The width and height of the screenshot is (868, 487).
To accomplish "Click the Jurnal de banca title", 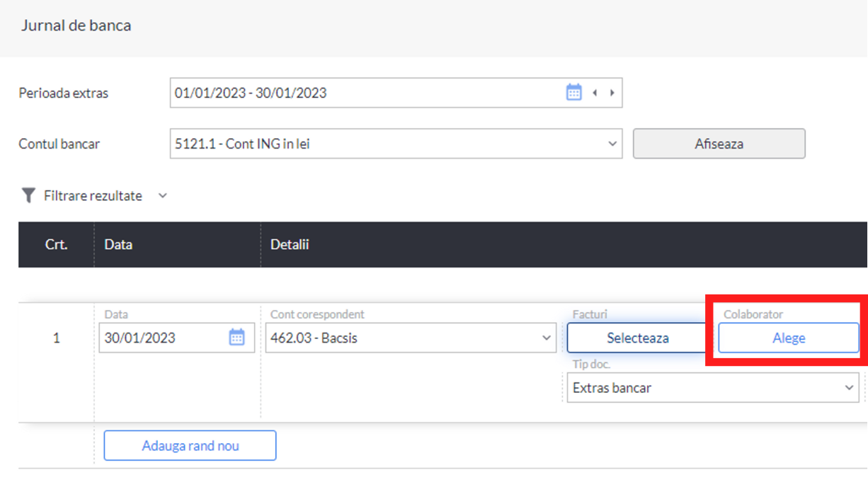I will (x=76, y=25).
